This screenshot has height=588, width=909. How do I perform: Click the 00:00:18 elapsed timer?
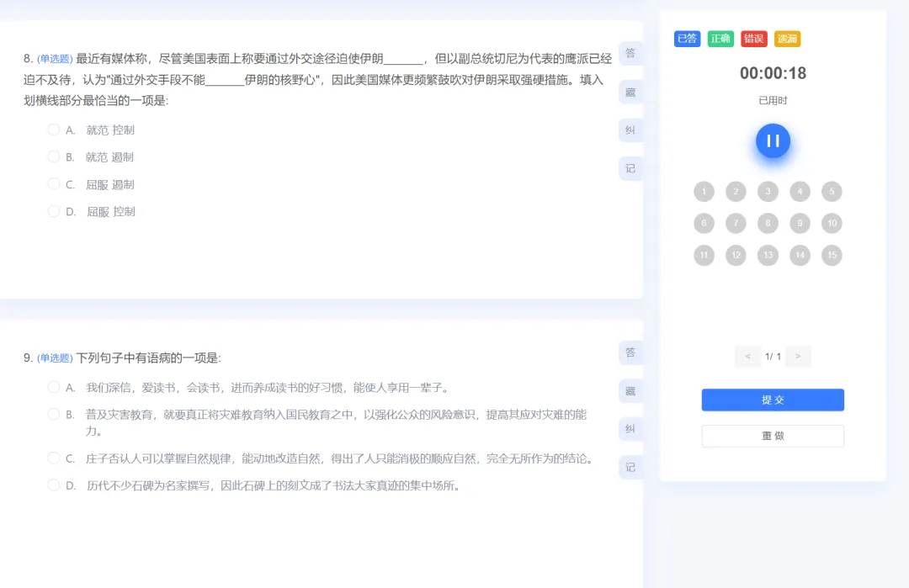(x=773, y=73)
